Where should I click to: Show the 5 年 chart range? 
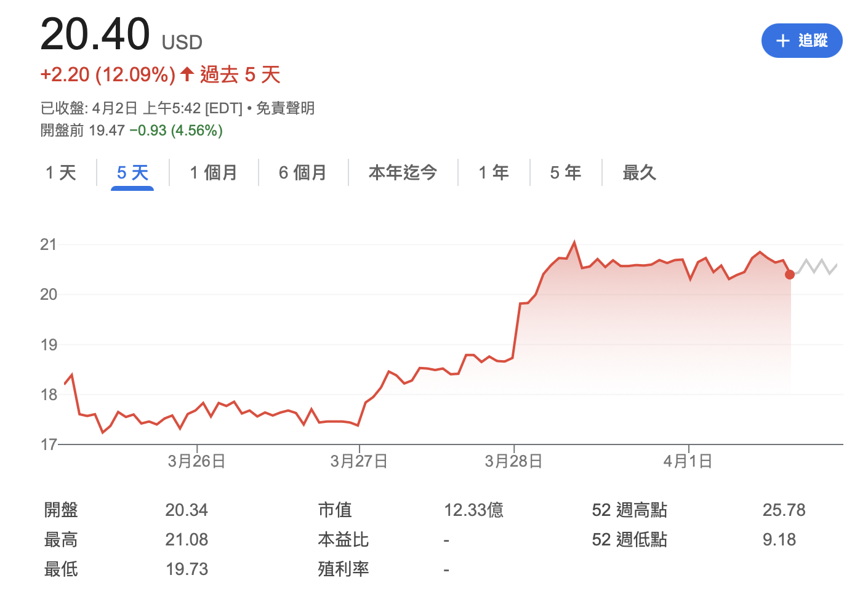(x=566, y=172)
